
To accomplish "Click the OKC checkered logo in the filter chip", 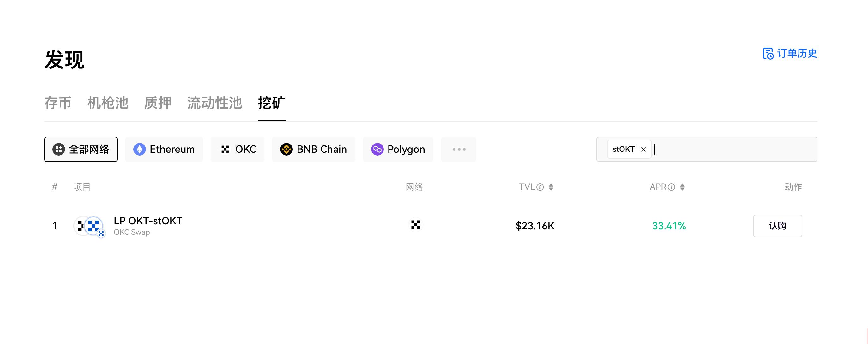I will (x=225, y=149).
